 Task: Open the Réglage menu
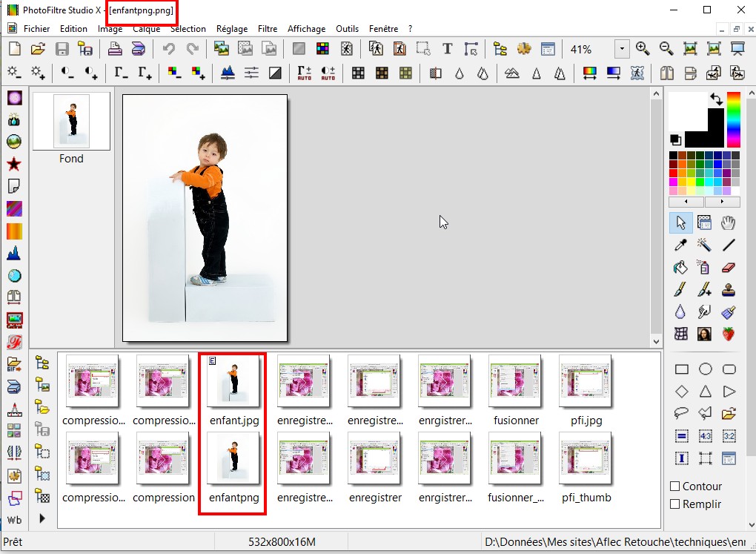point(232,29)
